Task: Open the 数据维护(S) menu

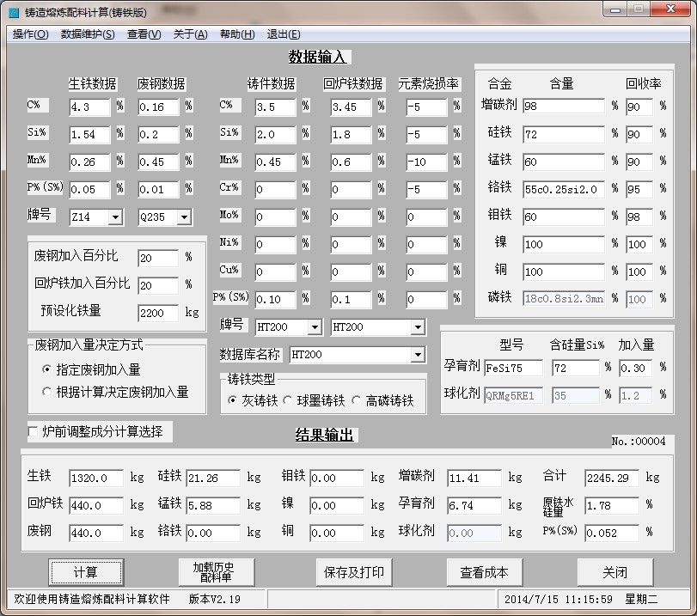Action: tap(87, 34)
